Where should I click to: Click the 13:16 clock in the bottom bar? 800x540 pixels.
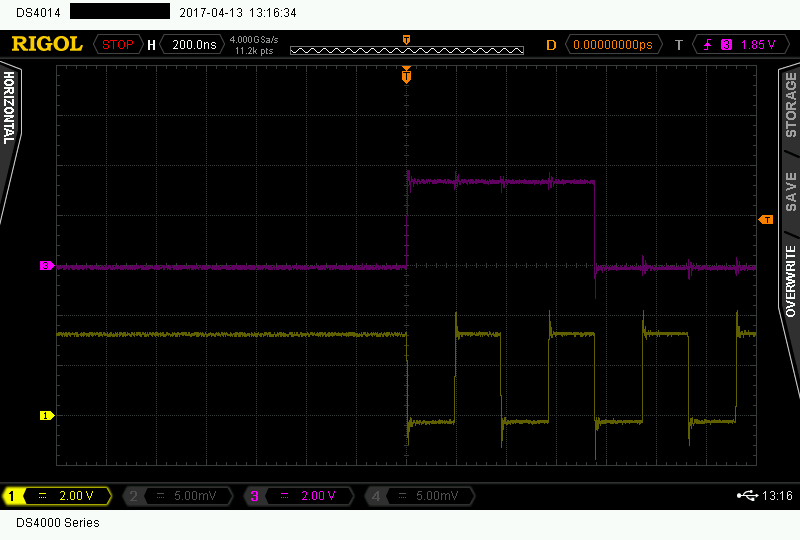coord(777,496)
